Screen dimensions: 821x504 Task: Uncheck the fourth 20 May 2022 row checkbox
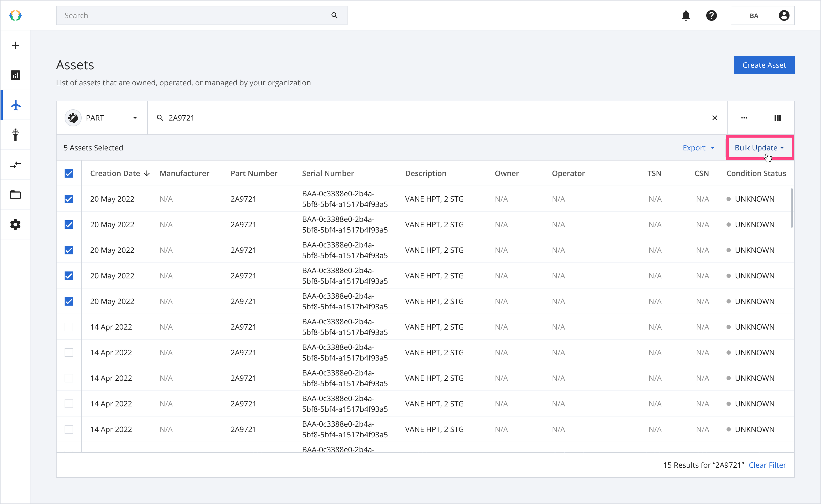(x=69, y=276)
